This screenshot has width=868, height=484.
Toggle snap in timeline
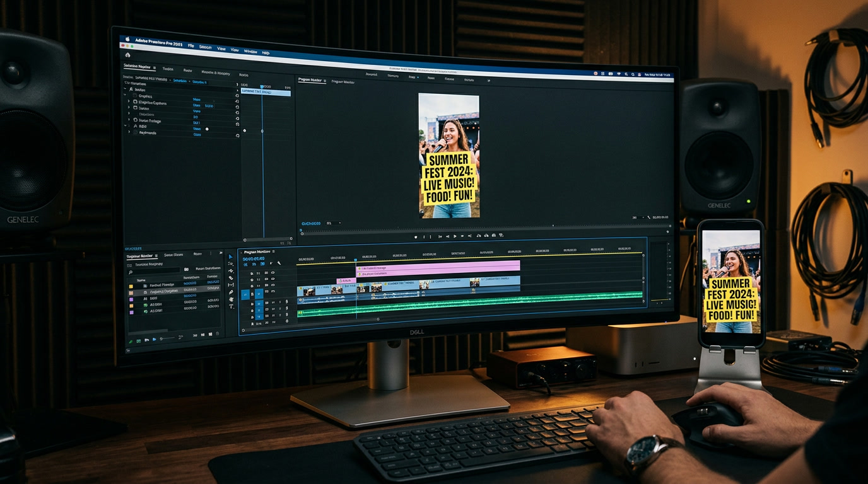[254, 264]
